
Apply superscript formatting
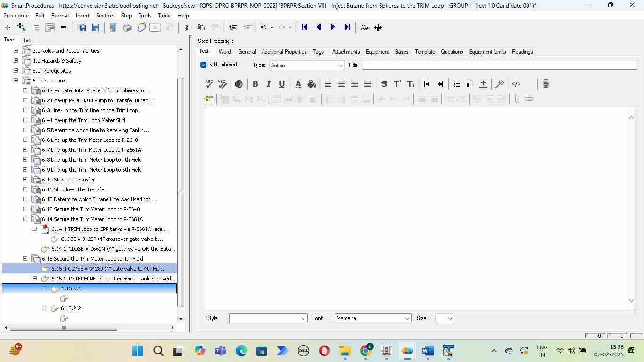397,84
